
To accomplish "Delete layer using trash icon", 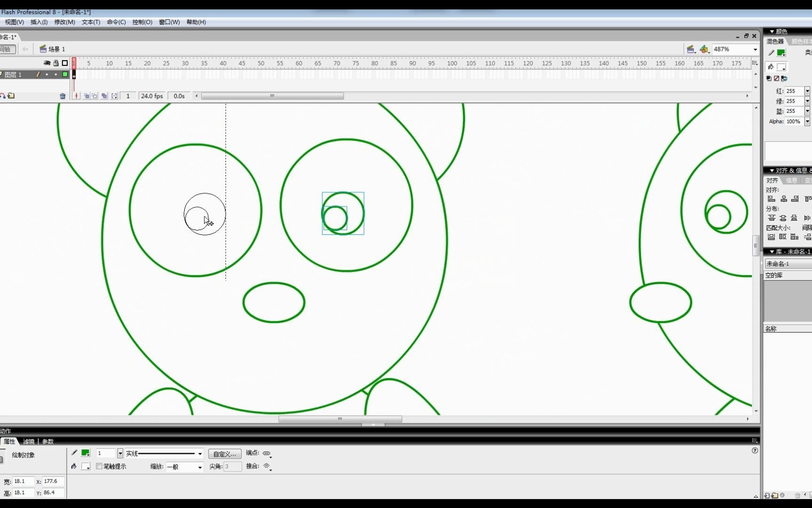I will pyautogui.click(x=62, y=96).
